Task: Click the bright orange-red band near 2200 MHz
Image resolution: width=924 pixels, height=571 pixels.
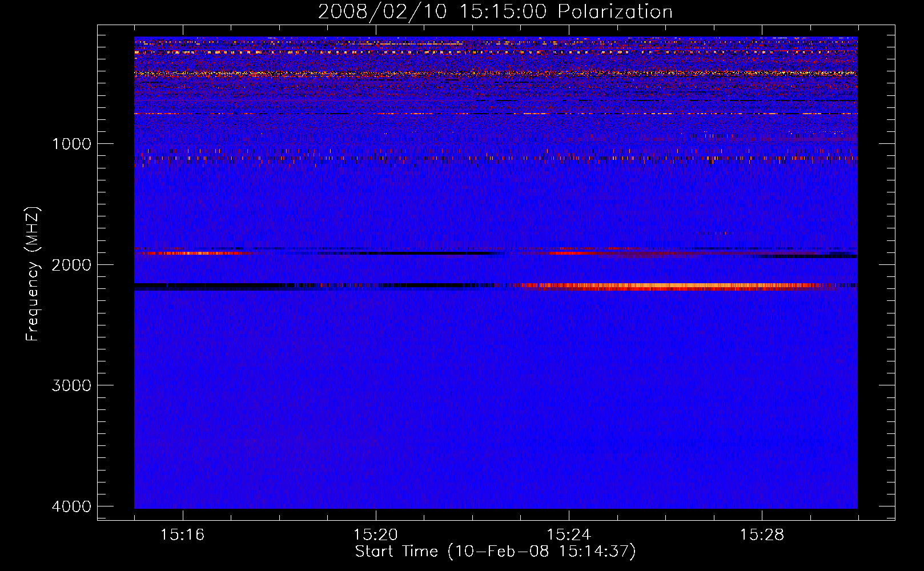Action: 674,287
